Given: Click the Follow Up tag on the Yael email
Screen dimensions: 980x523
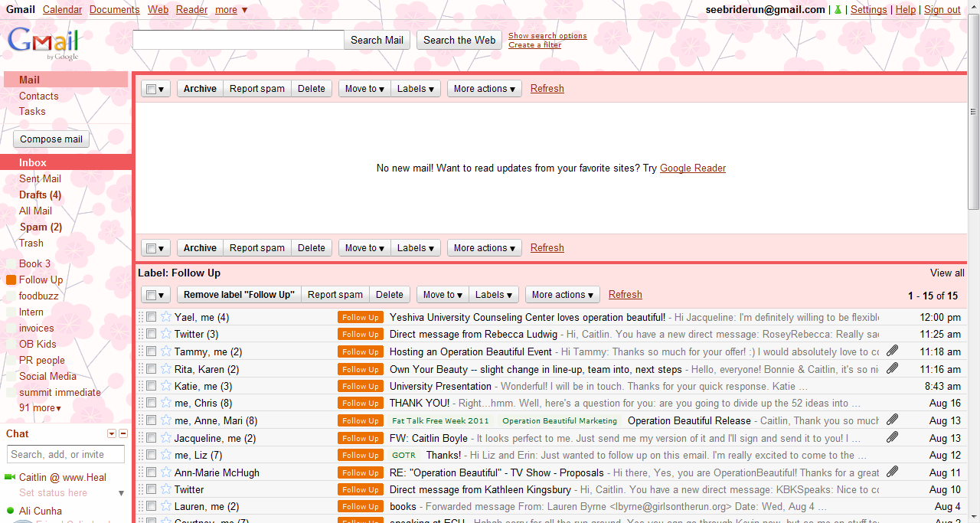Looking at the screenshot, I should point(361,318).
